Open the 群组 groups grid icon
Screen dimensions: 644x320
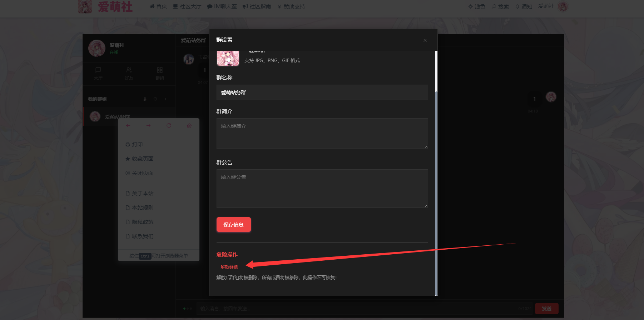[x=160, y=73]
